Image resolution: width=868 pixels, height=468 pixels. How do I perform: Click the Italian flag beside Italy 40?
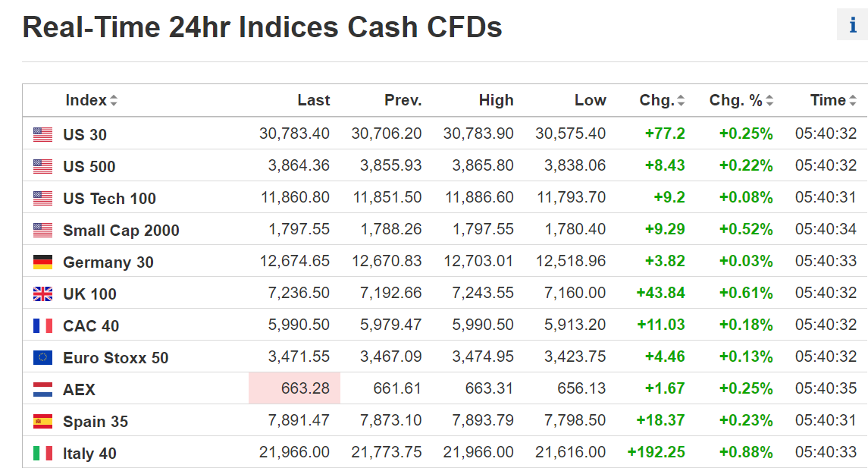[x=42, y=453]
